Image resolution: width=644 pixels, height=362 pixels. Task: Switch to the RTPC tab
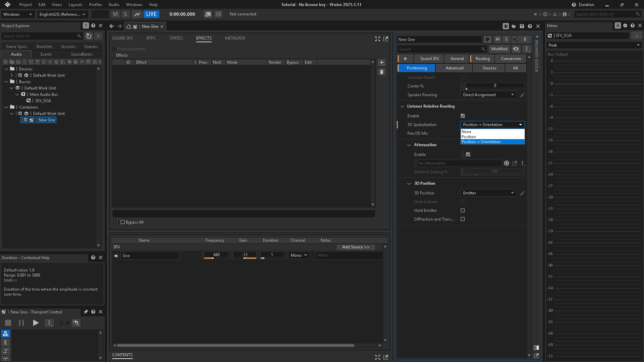click(x=151, y=38)
